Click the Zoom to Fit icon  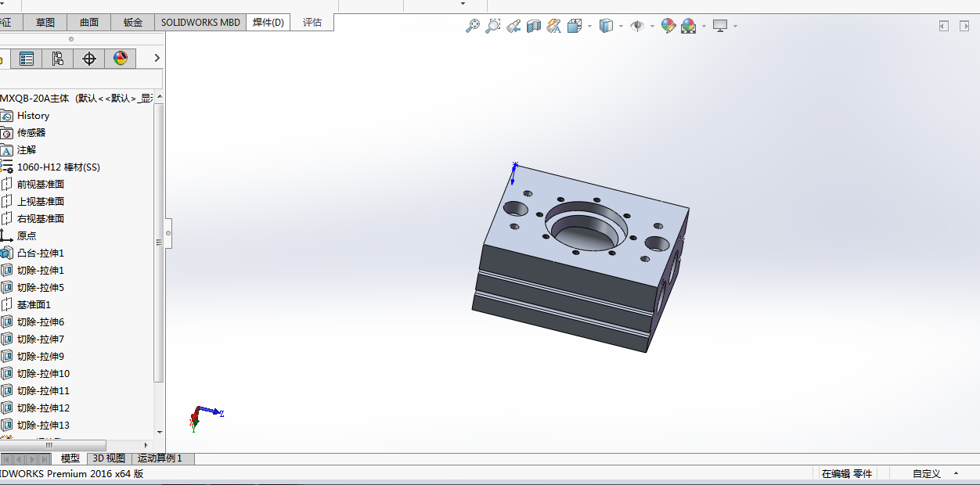tap(473, 26)
